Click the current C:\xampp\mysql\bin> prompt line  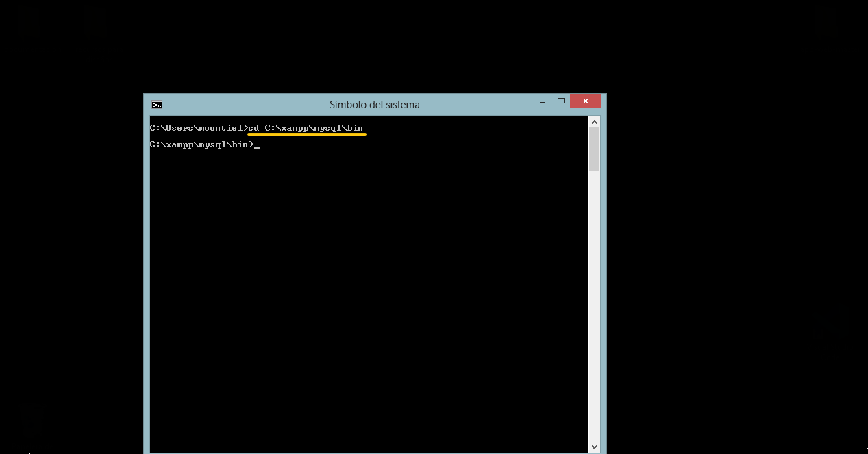(x=201, y=144)
